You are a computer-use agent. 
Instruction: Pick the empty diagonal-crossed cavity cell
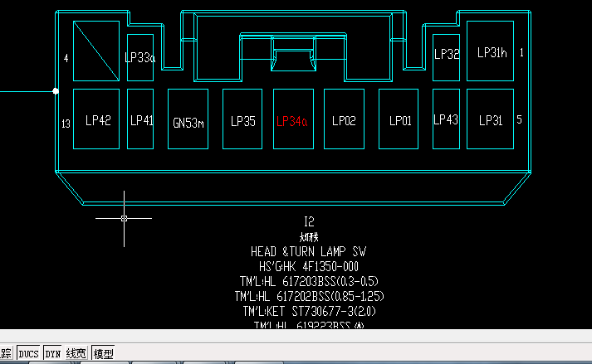(x=97, y=51)
